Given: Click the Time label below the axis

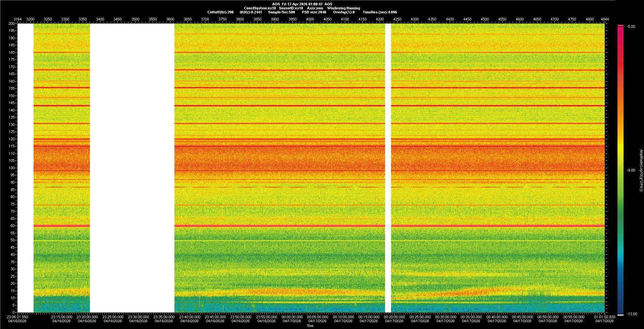Looking at the screenshot, I should click(x=310, y=326).
